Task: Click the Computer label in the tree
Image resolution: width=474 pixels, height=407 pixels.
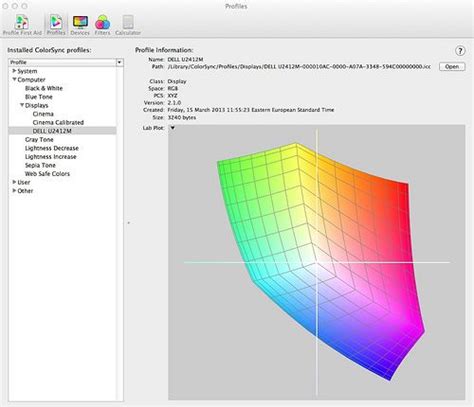Action: [x=31, y=80]
